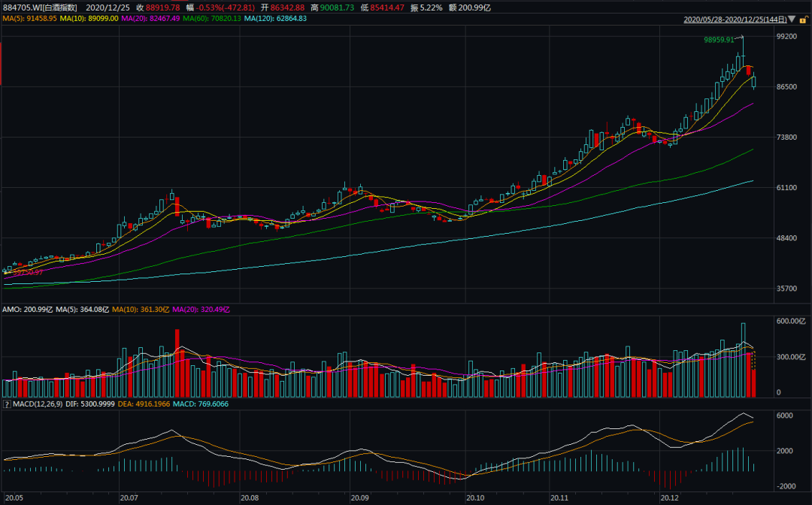812x505 pixels.
Task: Click the MA(5): 91458.95 indicator label
Action: coord(29,19)
